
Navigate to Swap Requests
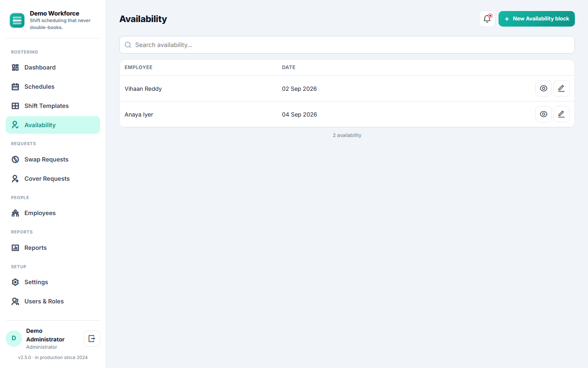pyautogui.click(x=53, y=159)
